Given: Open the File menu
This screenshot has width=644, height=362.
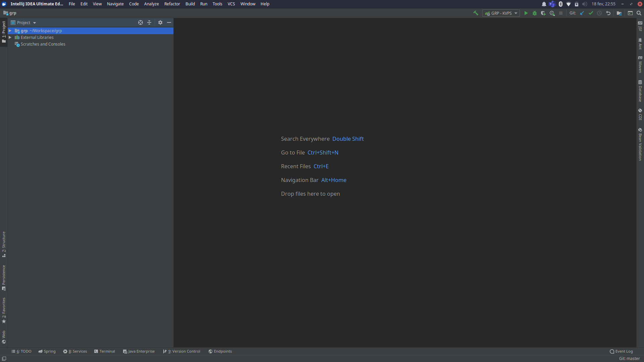Looking at the screenshot, I should point(72,4).
